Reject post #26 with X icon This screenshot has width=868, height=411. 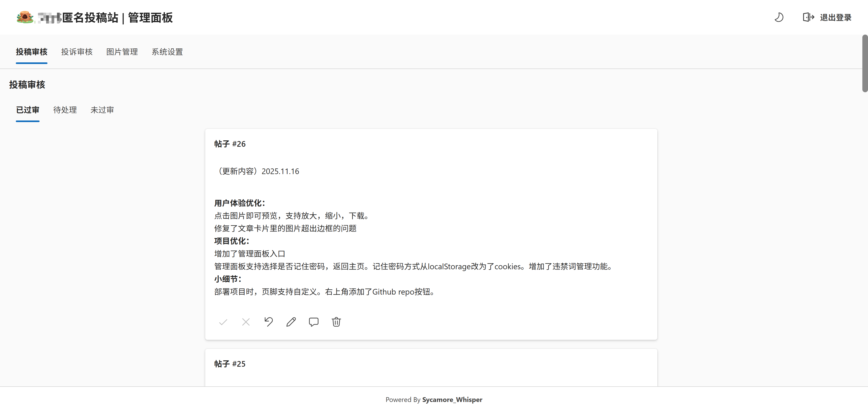pos(246,322)
